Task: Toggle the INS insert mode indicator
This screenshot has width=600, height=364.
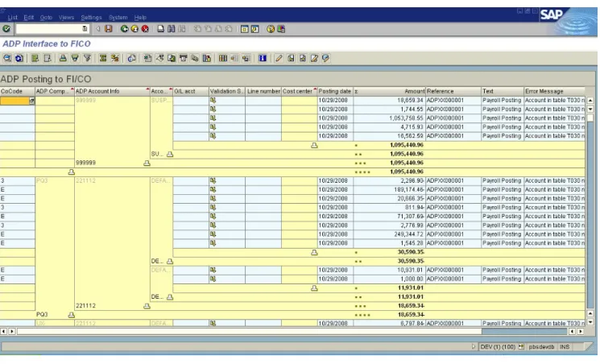Action: [x=565, y=347]
